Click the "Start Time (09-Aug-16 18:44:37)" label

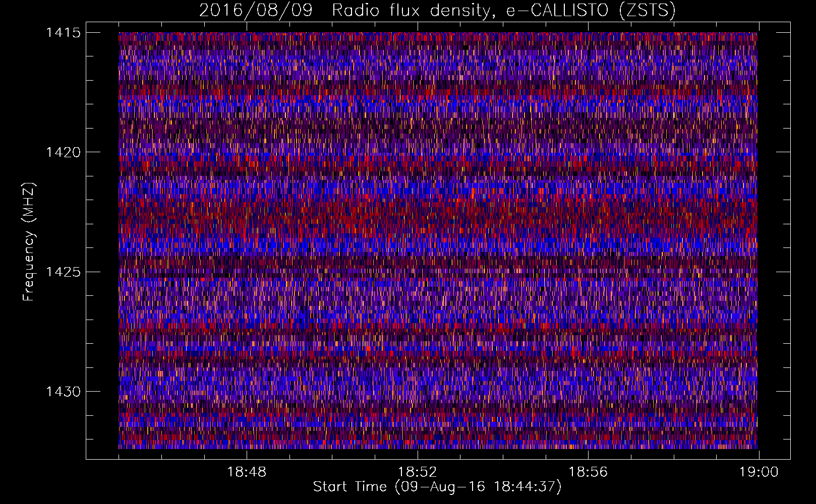tap(437, 487)
